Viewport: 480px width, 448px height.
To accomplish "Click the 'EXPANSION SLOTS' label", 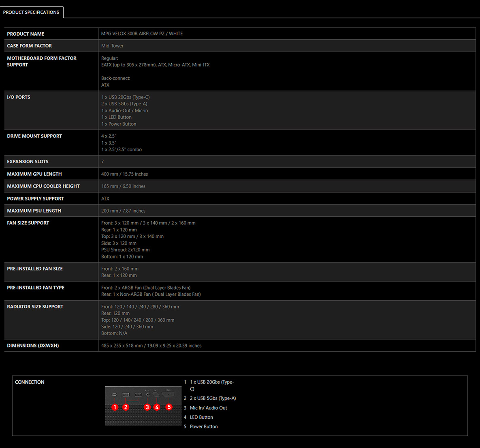I will [28, 162].
